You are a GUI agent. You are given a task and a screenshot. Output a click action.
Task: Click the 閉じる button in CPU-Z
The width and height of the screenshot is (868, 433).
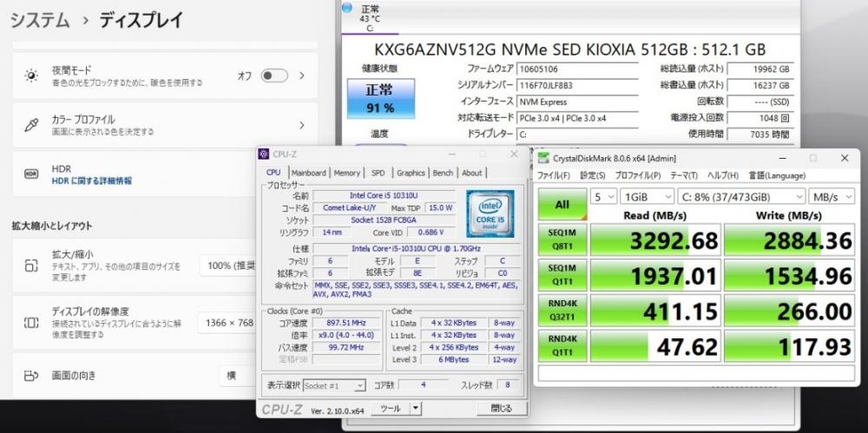(x=502, y=409)
